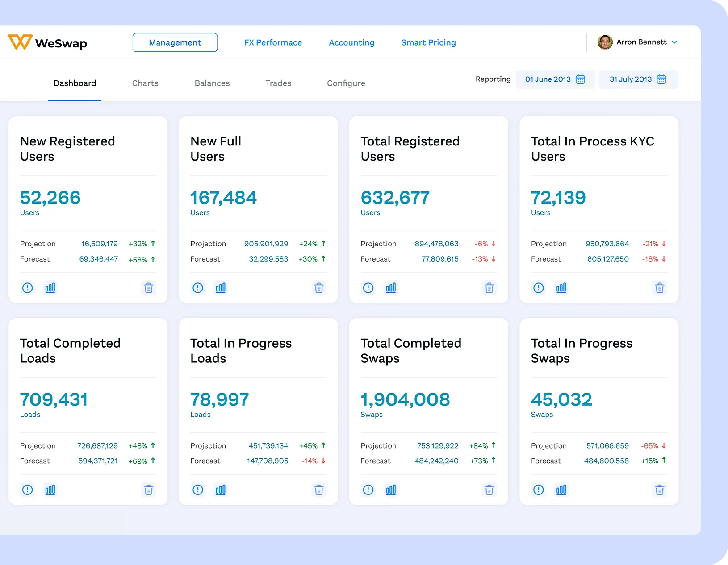
Task: Switch to the Charts tab
Action: 145,83
